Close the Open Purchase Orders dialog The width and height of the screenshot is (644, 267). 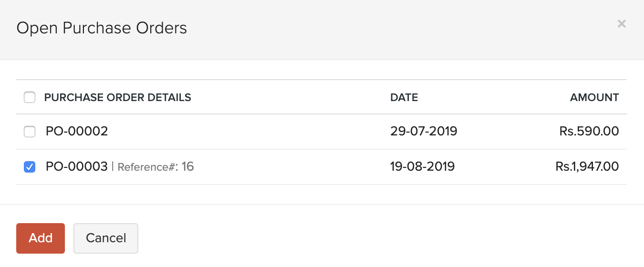tap(621, 24)
